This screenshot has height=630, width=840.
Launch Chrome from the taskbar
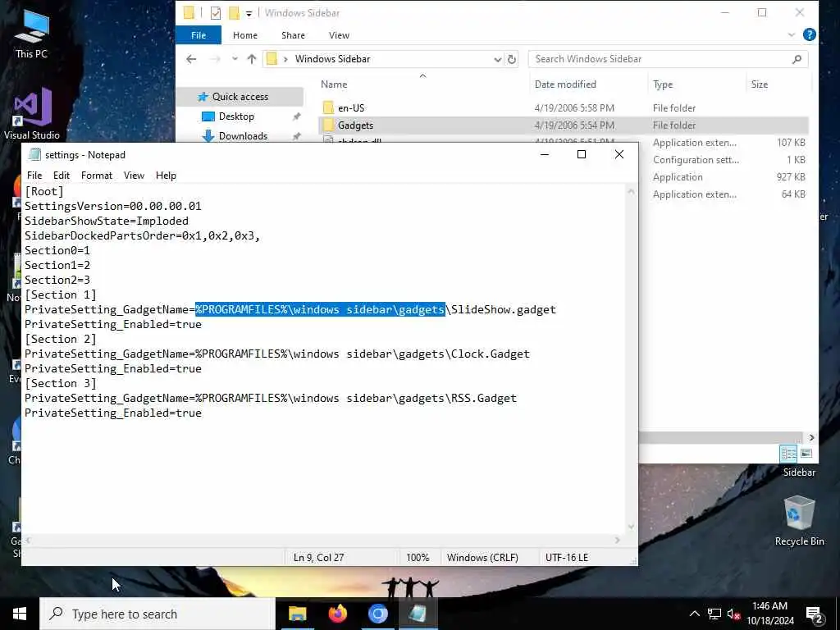377,614
